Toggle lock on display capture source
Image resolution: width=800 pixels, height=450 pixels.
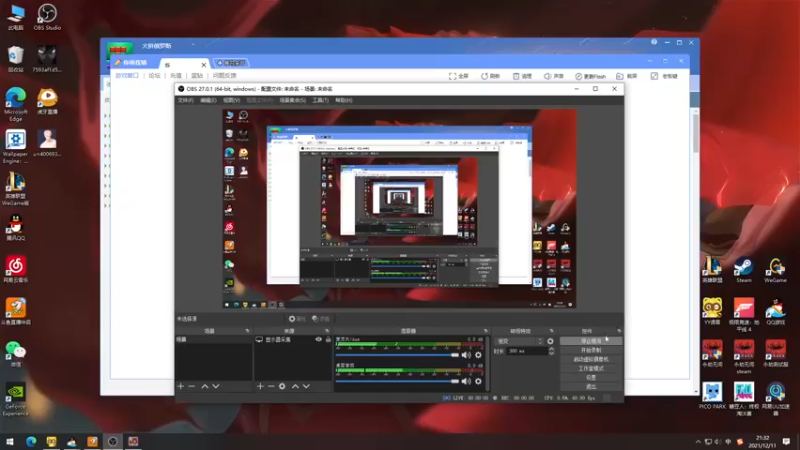[x=328, y=339]
